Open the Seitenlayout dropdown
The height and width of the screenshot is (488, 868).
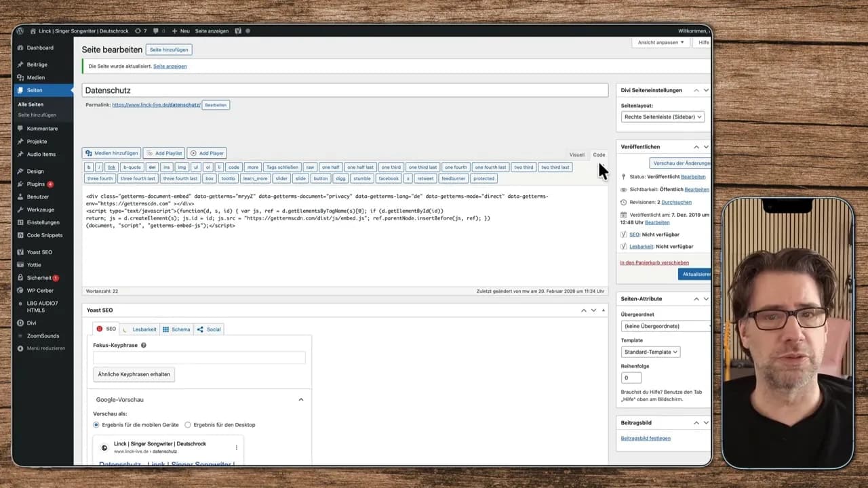(x=663, y=117)
